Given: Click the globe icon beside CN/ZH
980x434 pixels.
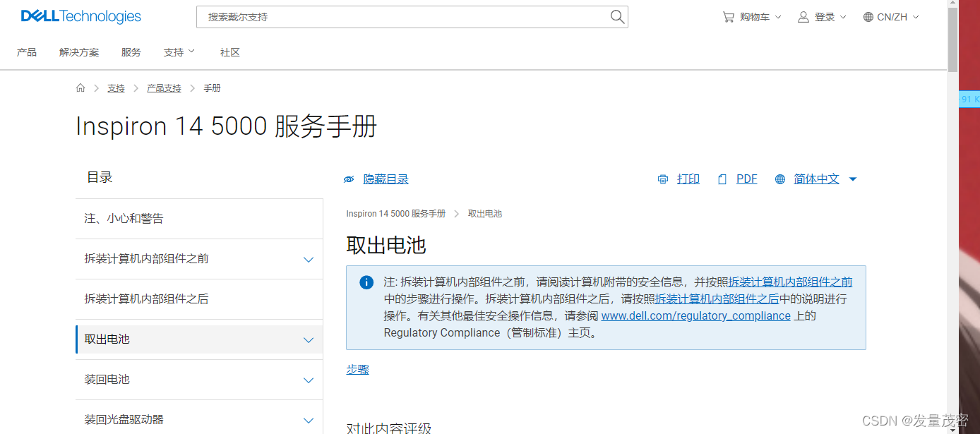Looking at the screenshot, I should (x=868, y=17).
